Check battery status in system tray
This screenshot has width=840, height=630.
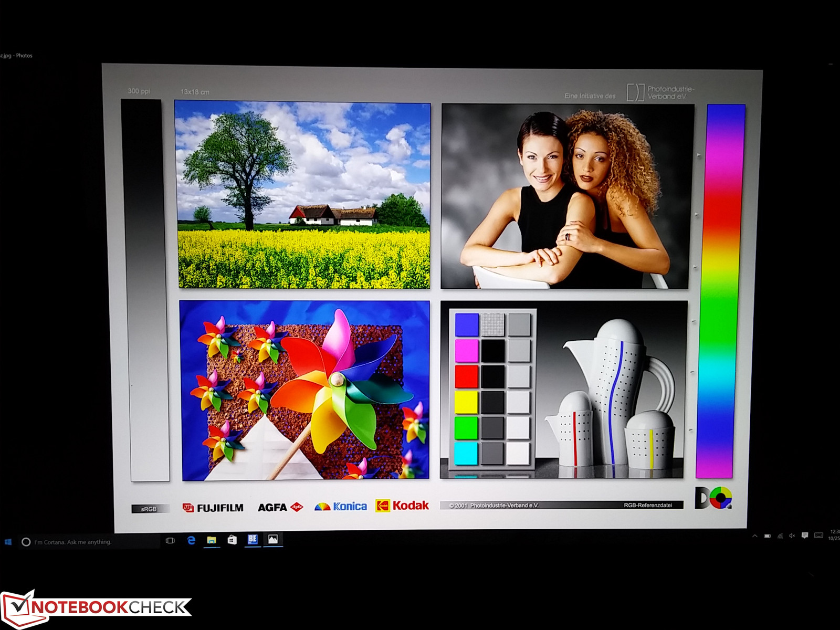tap(768, 536)
